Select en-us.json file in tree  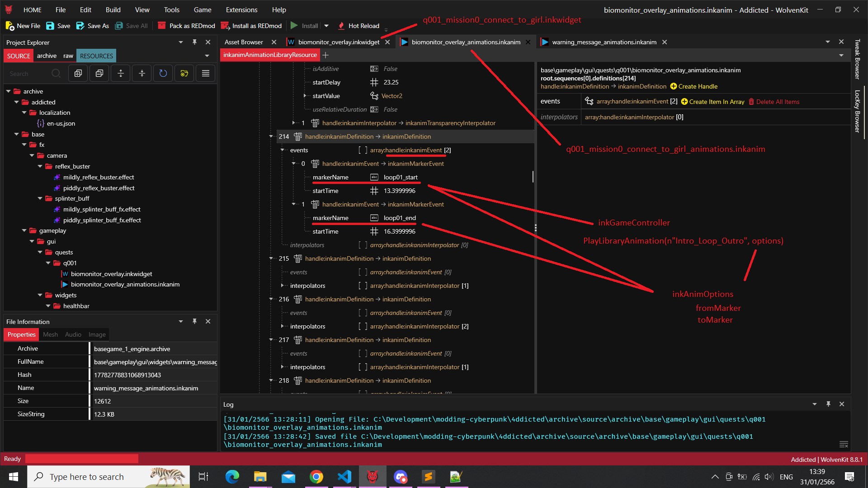click(61, 123)
